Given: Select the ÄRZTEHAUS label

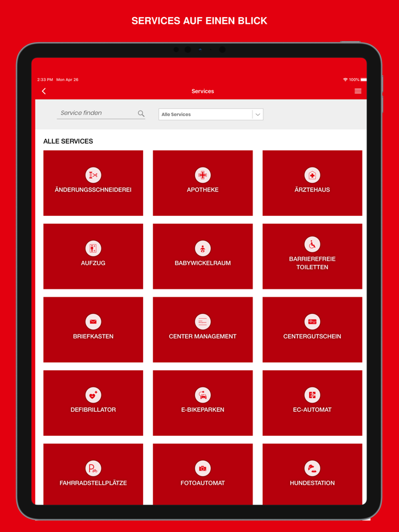Looking at the screenshot, I should 312,190.
